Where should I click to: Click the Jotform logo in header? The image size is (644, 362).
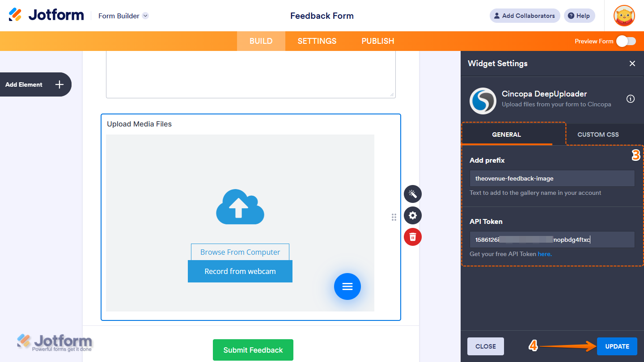point(46,15)
